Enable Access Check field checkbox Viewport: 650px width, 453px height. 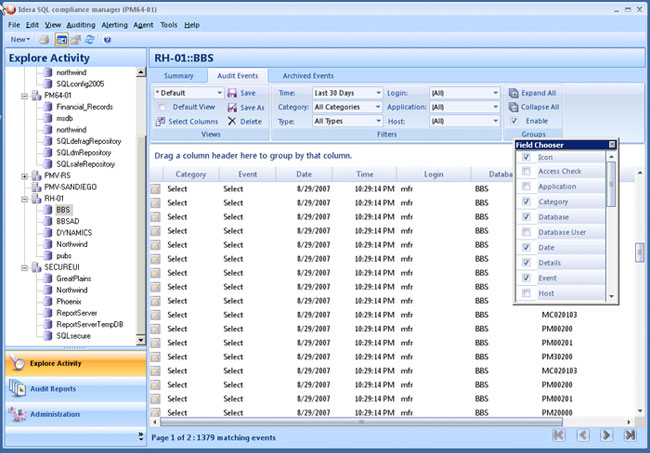tap(526, 171)
